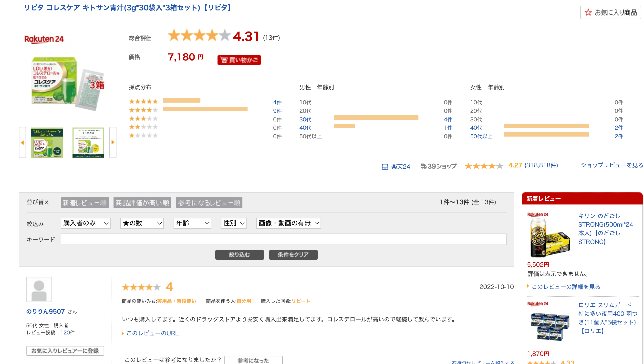Open the product title link at top
Viewport: 644px width, 364px height.
(127, 8)
